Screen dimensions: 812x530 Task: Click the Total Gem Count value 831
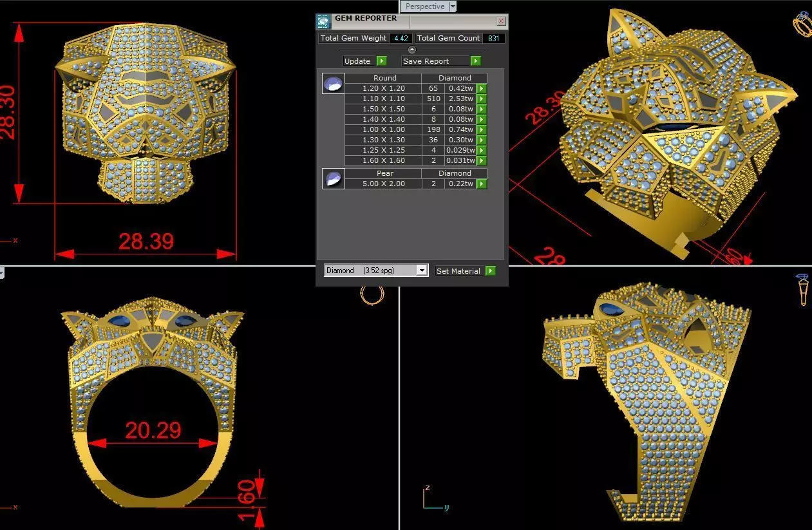click(x=493, y=38)
